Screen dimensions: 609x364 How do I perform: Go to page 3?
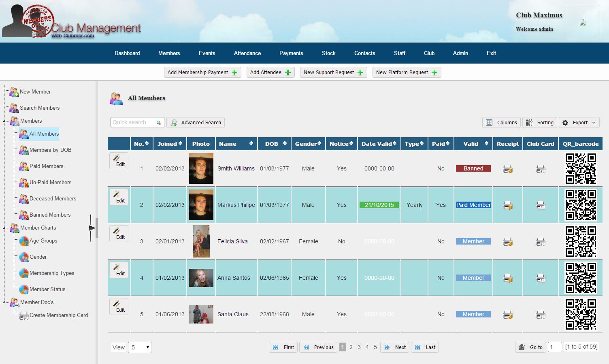click(359, 347)
